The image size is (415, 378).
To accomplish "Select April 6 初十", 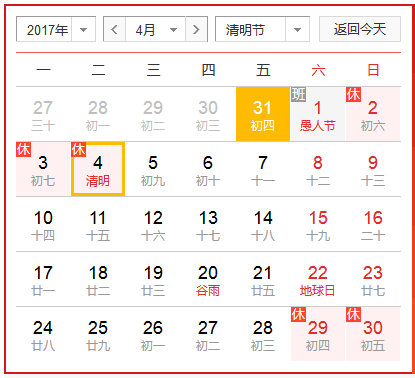I will coord(208,169).
